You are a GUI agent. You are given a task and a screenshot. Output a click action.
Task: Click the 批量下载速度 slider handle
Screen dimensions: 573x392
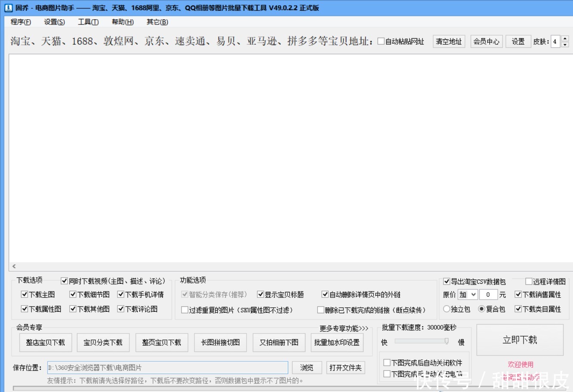[x=447, y=341]
